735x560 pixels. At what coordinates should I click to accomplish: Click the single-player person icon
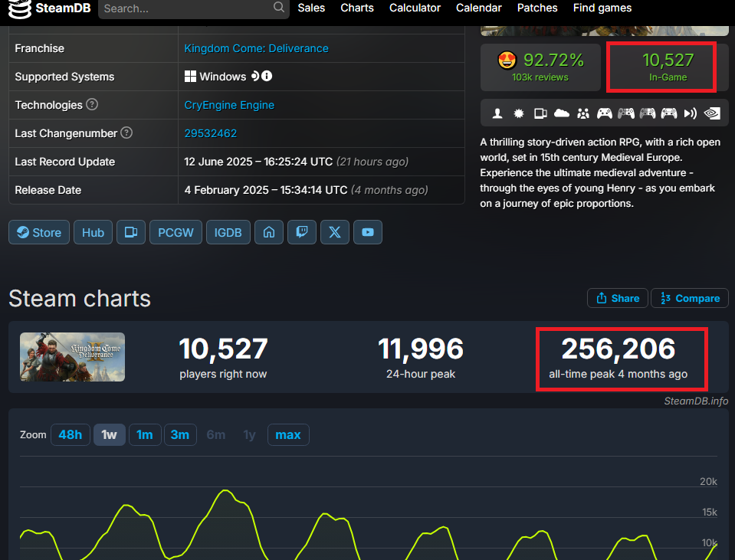(x=497, y=113)
